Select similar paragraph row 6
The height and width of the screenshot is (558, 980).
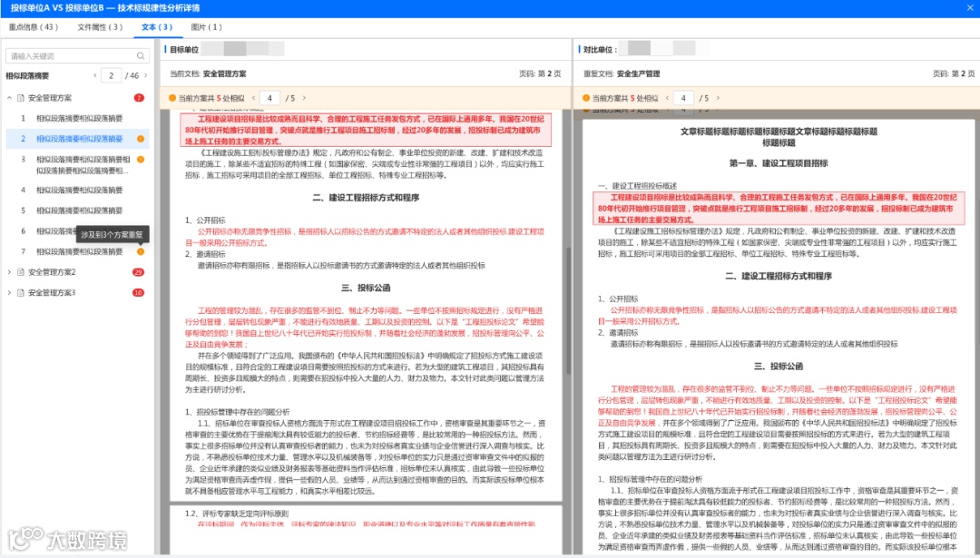pyautogui.click(x=77, y=231)
